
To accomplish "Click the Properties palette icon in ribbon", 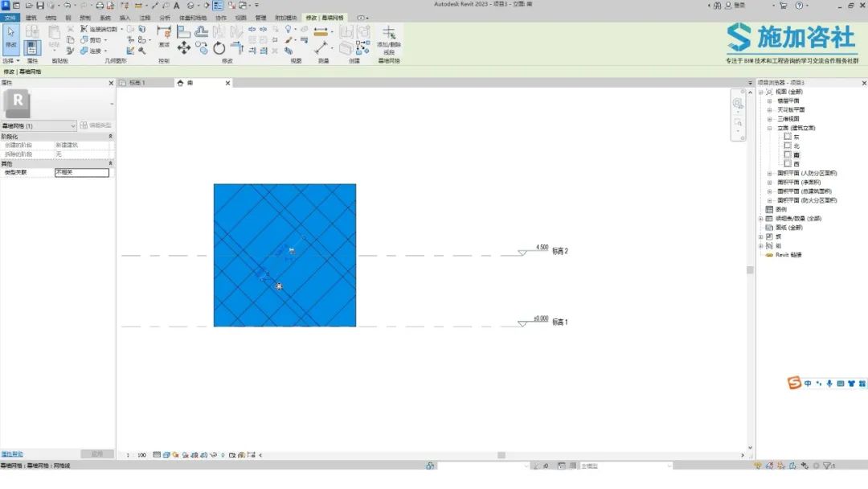I will pos(32,48).
